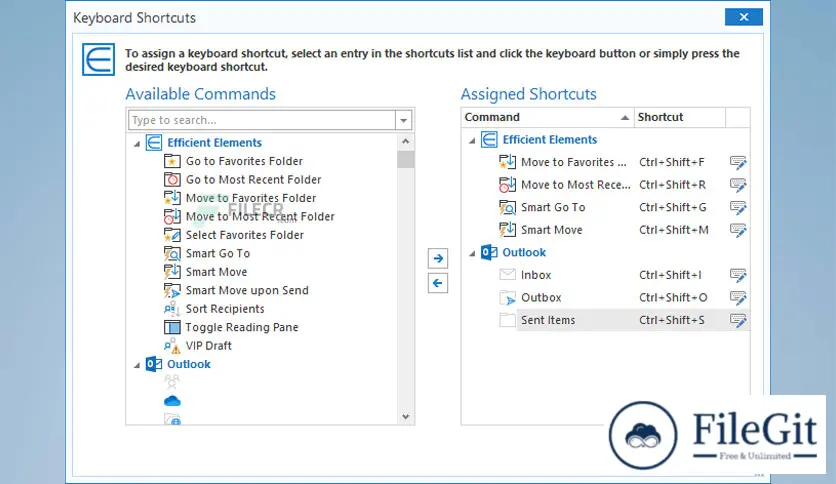Screen dimensions: 836x484
Task: Click the Go to Favorites Folder icon
Action: point(172,161)
